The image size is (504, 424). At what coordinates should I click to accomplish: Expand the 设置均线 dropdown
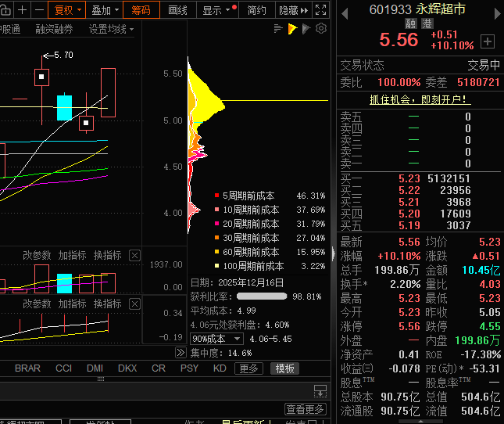[111, 29]
